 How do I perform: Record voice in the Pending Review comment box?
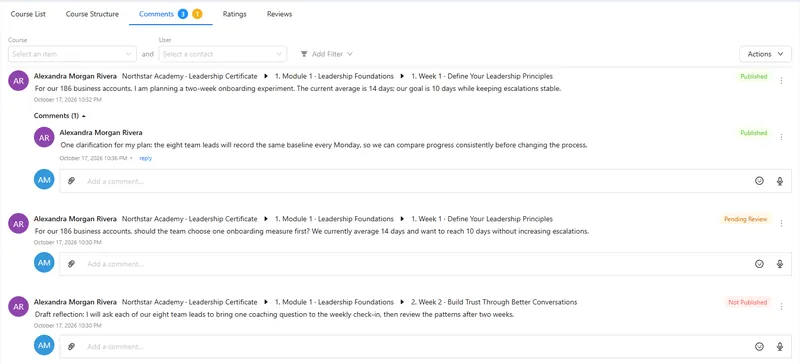click(780, 264)
